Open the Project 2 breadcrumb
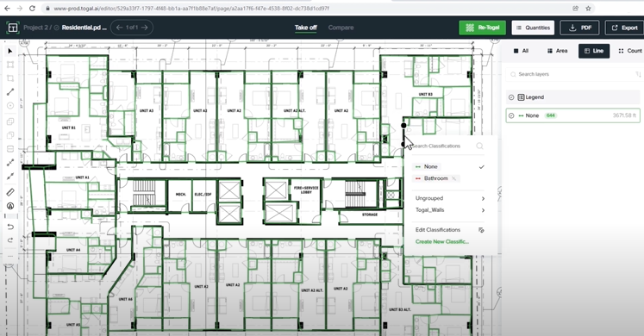644x336 pixels. tap(35, 28)
